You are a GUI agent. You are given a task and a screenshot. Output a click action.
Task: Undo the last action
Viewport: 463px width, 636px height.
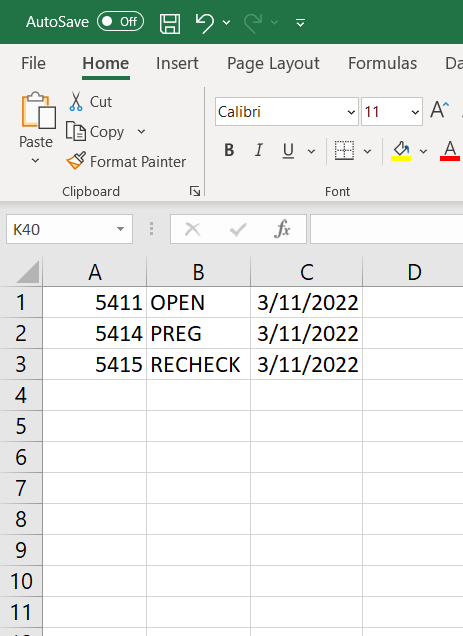click(205, 23)
